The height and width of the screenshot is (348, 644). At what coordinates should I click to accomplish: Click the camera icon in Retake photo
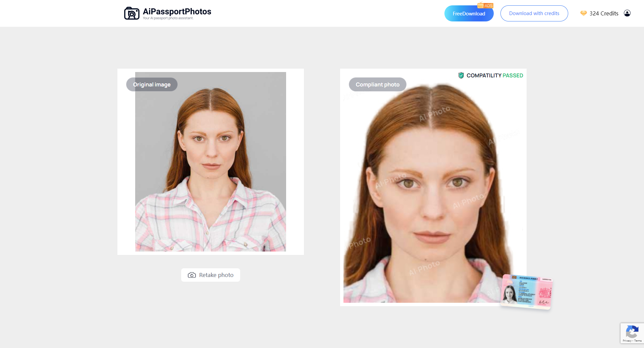point(192,275)
